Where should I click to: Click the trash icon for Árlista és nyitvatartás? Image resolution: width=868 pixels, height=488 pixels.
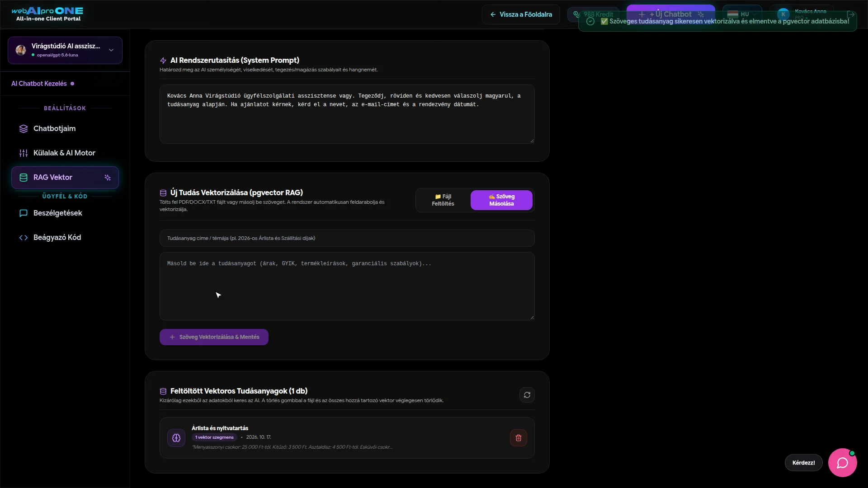click(x=518, y=438)
